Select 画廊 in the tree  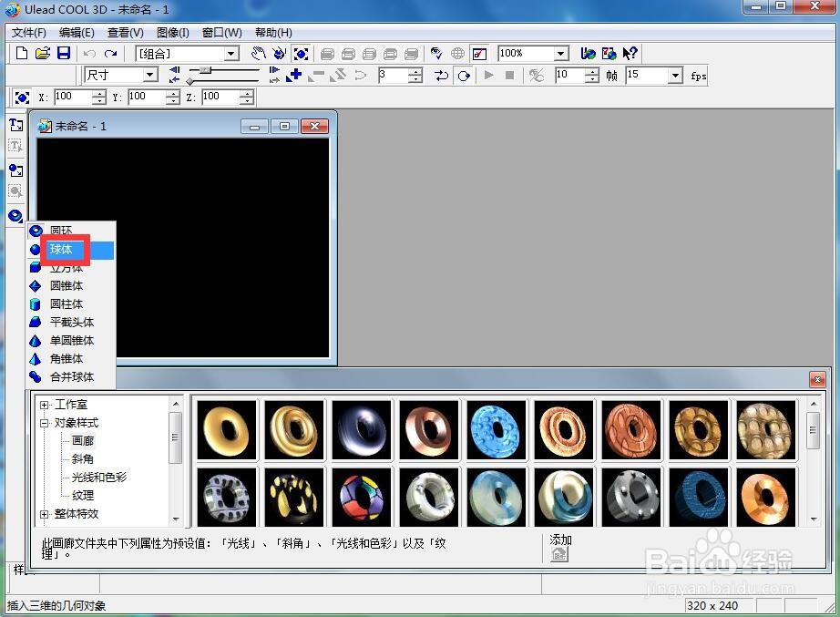pos(83,440)
